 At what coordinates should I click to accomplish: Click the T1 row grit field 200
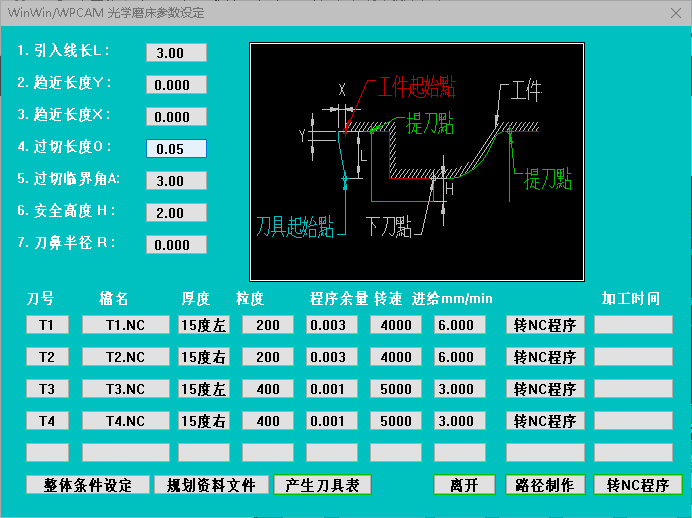(268, 325)
